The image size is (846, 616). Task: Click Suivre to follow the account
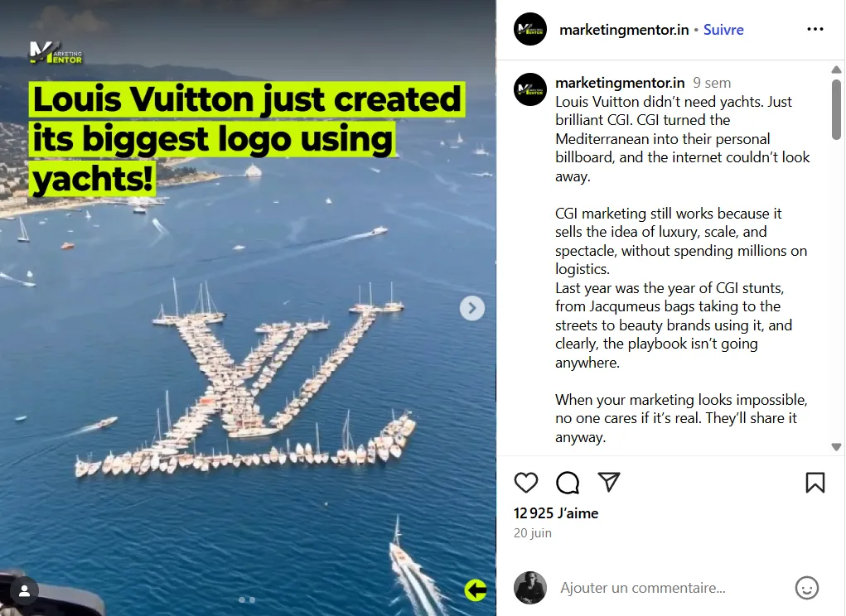723,30
